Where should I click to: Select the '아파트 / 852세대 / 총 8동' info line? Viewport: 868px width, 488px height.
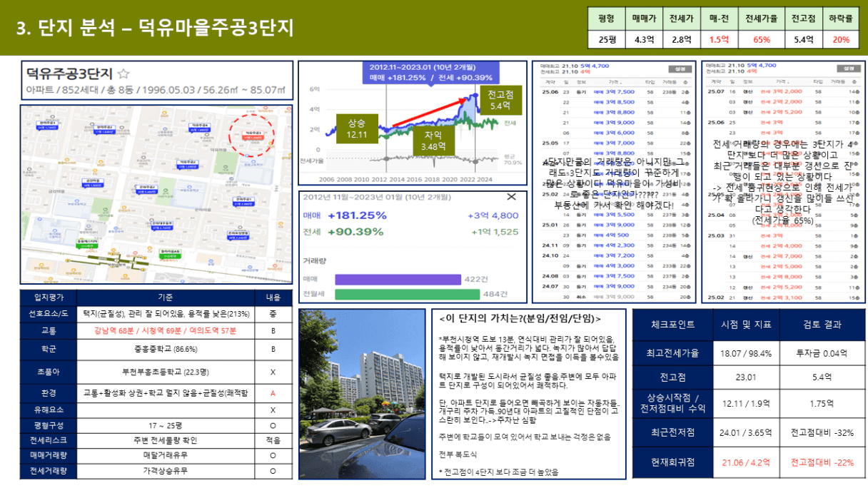[156, 90]
